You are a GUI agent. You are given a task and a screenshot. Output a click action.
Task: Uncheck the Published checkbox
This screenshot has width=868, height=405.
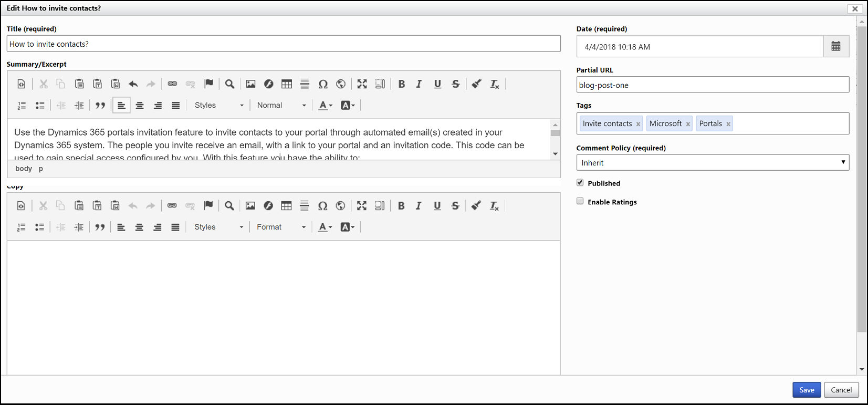tap(580, 183)
